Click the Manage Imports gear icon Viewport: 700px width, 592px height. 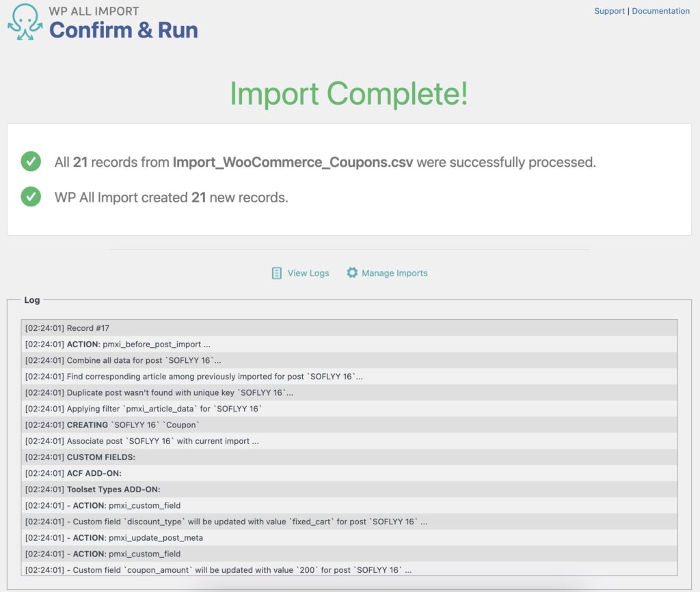click(352, 272)
